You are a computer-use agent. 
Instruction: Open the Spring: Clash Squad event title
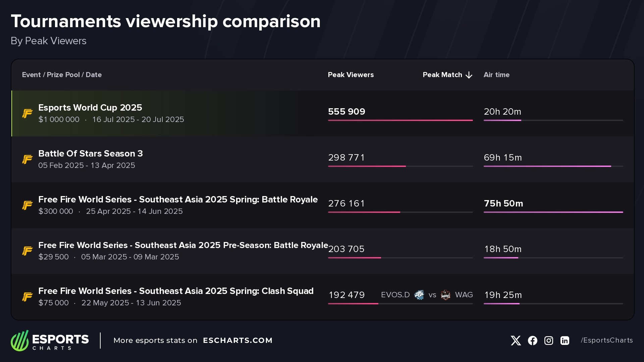pos(176,291)
